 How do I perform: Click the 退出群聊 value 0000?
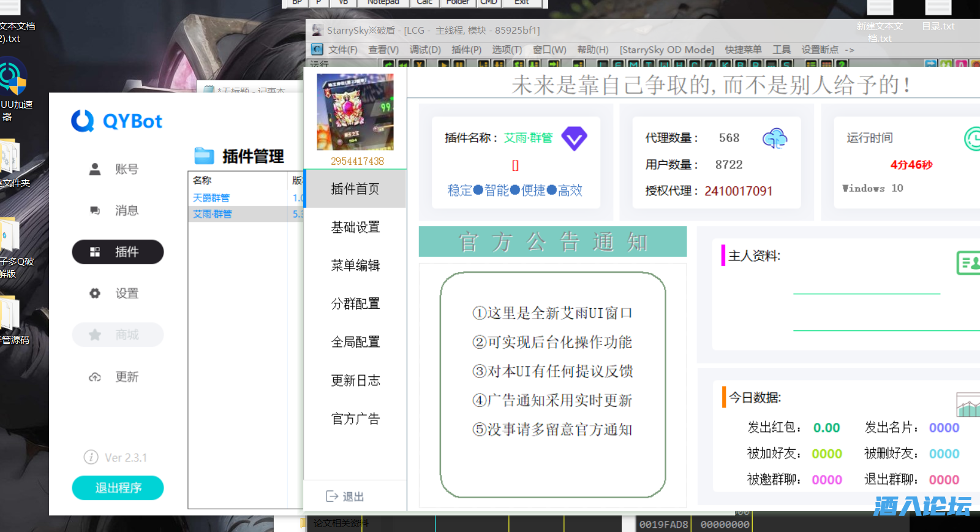point(944,480)
